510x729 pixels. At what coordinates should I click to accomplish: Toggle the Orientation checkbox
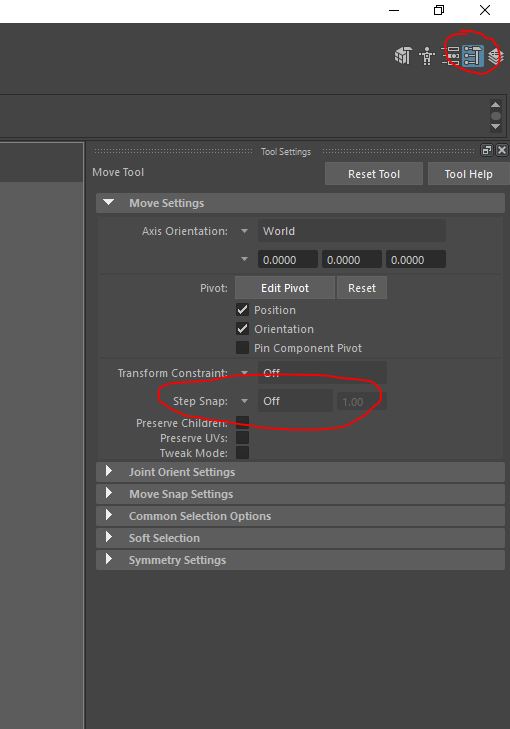click(x=242, y=329)
